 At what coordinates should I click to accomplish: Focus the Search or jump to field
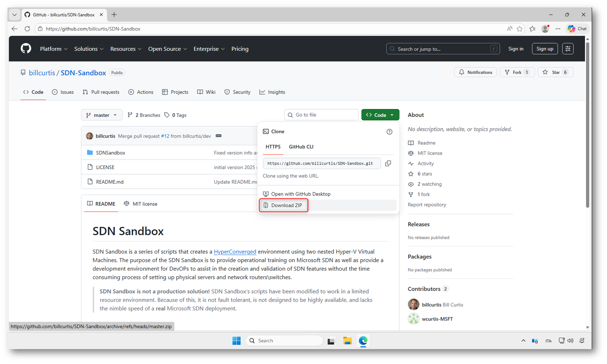click(x=443, y=49)
